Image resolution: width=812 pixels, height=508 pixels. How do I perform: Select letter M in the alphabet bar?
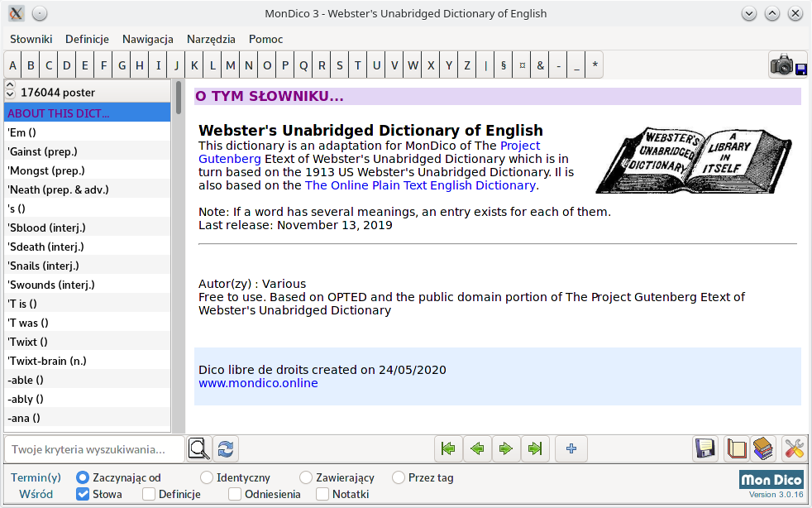click(231, 65)
